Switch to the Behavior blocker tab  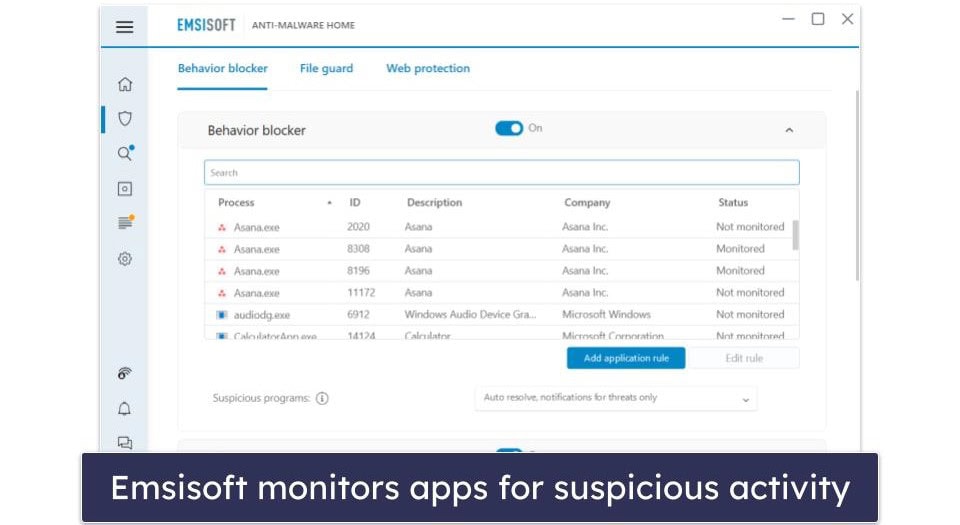point(222,69)
